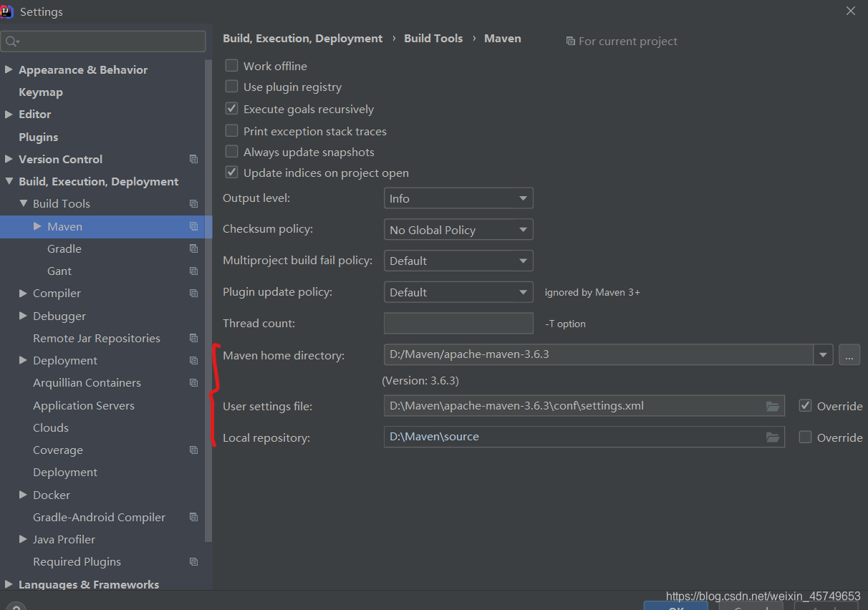Viewport: 868px width, 610px height.
Task: Click the Thread count input field
Action: (458, 324)
